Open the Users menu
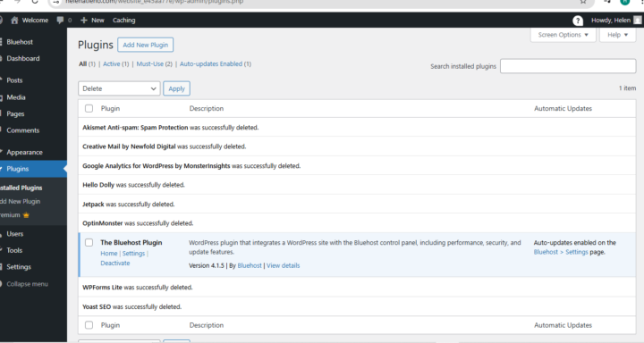This screenshot has width=644, height=343. (15, 234)
